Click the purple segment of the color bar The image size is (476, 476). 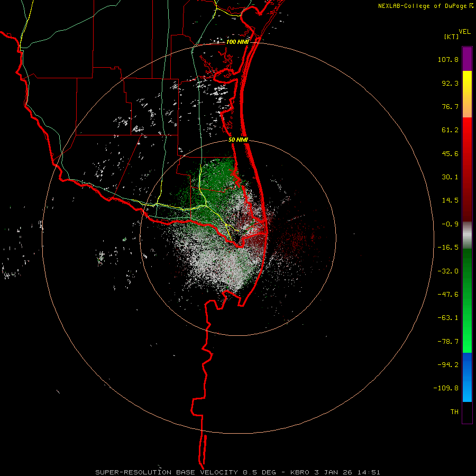[x=467, y=59]
